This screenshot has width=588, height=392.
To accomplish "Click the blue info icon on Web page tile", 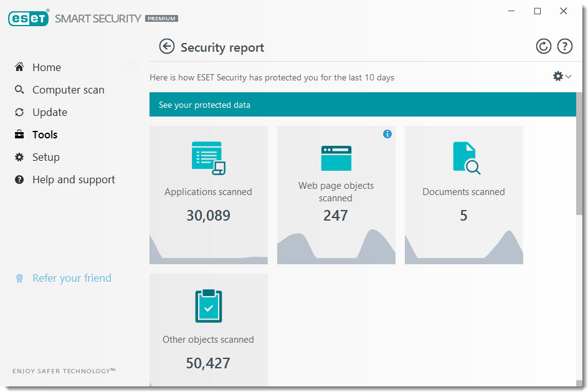I will (387, 134).
